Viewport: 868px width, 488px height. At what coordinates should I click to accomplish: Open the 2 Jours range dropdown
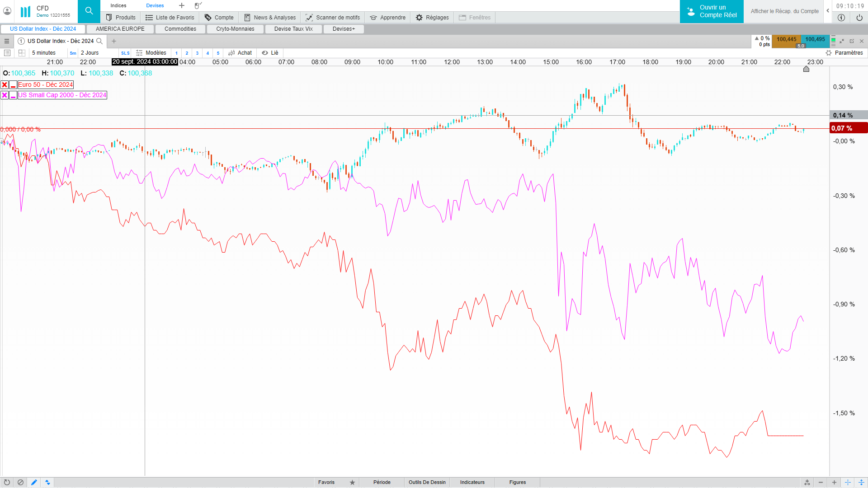[x=90, y=53]
